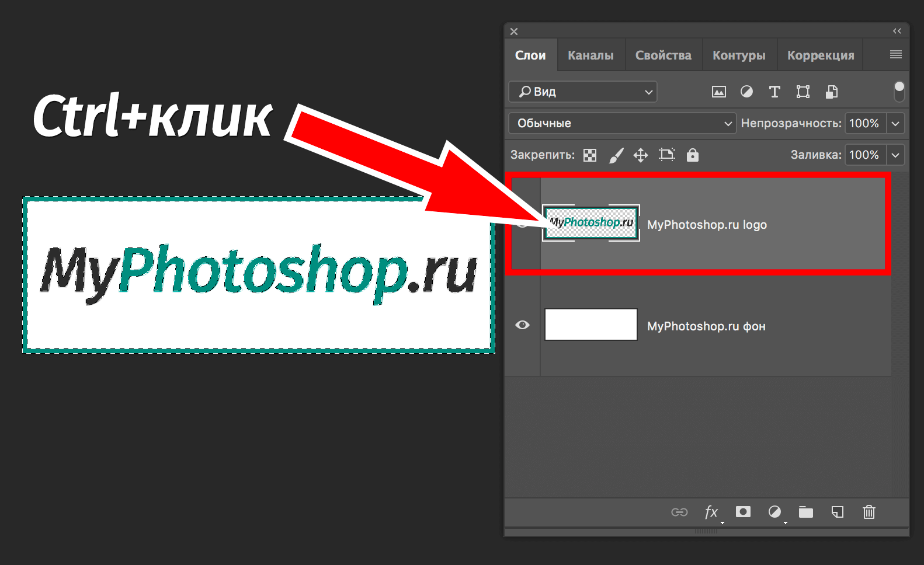Filter layers by shape type
This screenshot has width=924, height=565.
click(x=803, y=92)
